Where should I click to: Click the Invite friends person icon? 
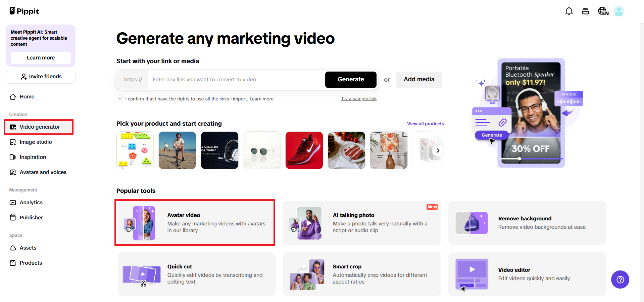click(x=23, y=77)
